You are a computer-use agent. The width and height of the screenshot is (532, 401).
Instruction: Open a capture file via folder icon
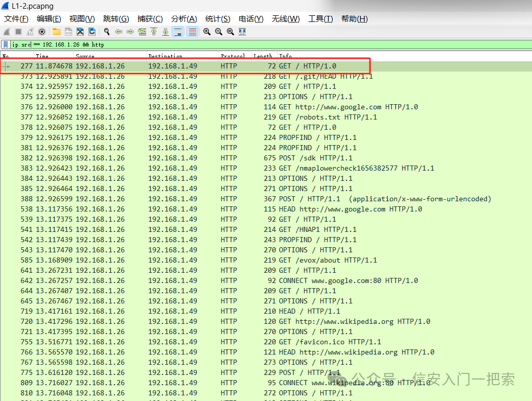click(57, 32)
